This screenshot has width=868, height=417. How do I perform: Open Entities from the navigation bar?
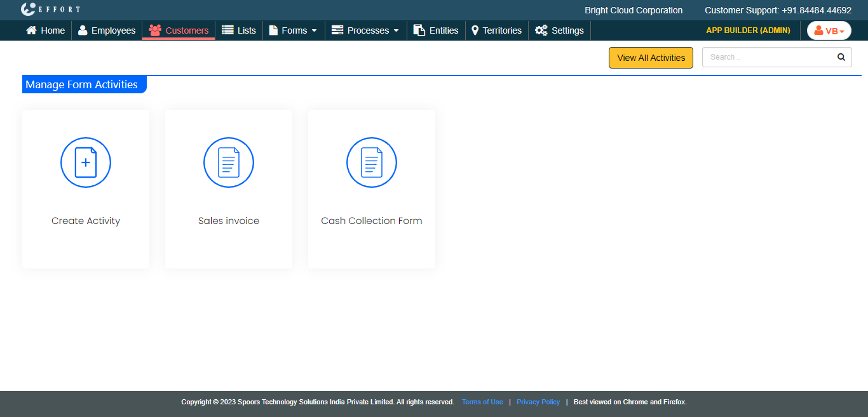[436, 30]
